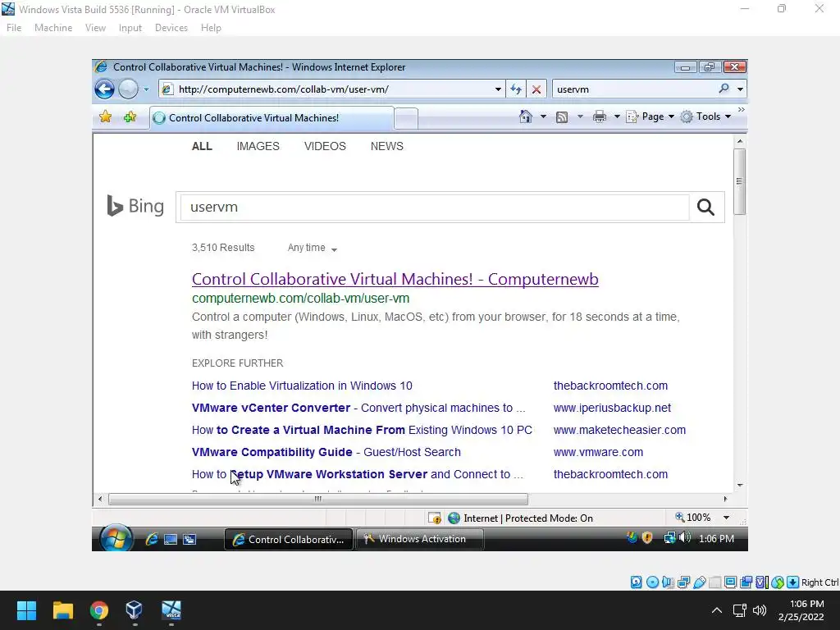Open the search provider options dropdown
840x630 pixels.
click(x=740, y=89)
